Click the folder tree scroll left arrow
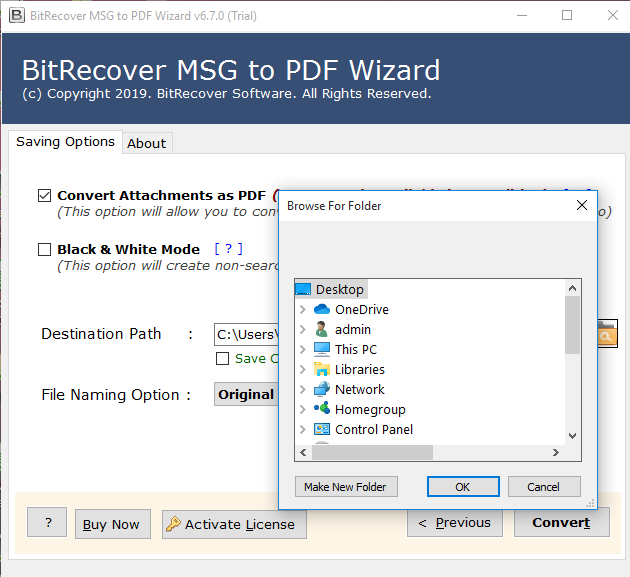Viewport: 630px width, 577px height. coord(303,452)
